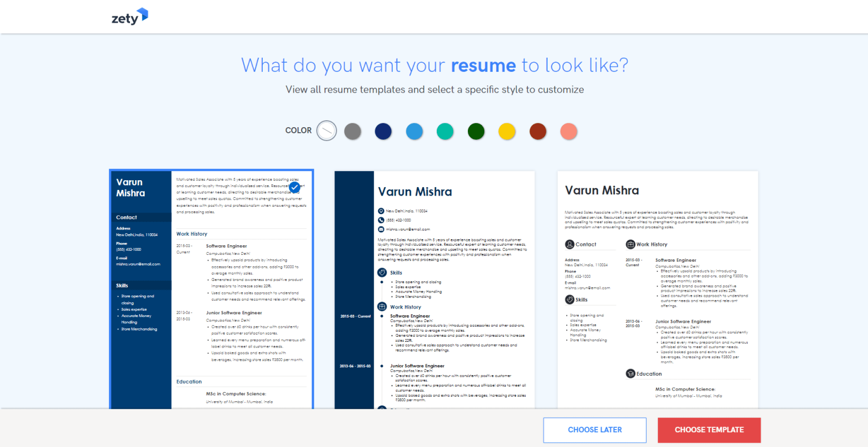Select the default no-color swatch

[x=327, y=131]
